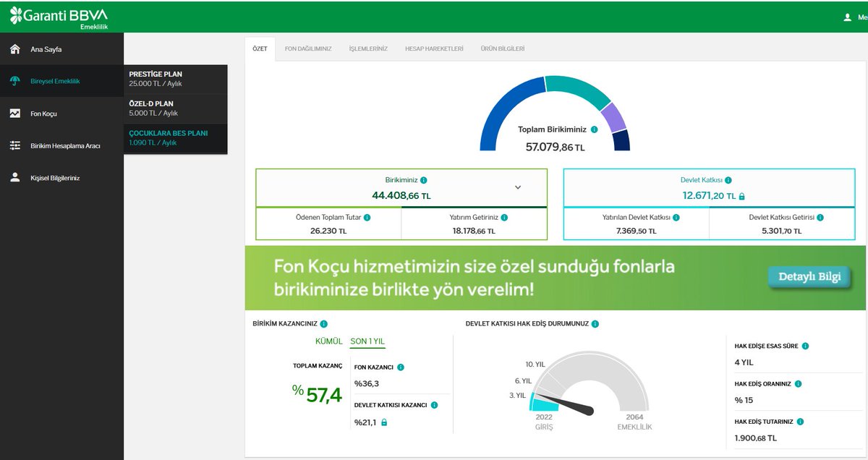Click info icon beside Yatırım Getiriniz

[x=504, y=217]
